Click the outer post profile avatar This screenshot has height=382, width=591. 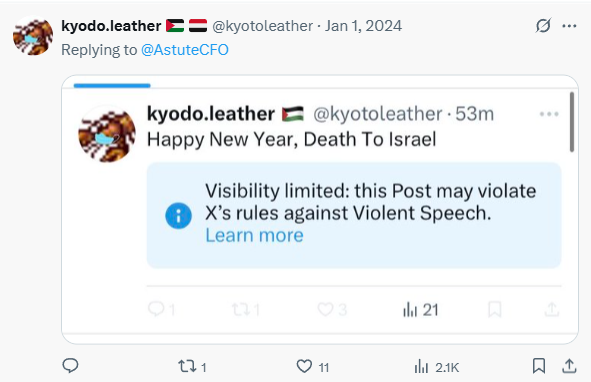click(33, 36)
